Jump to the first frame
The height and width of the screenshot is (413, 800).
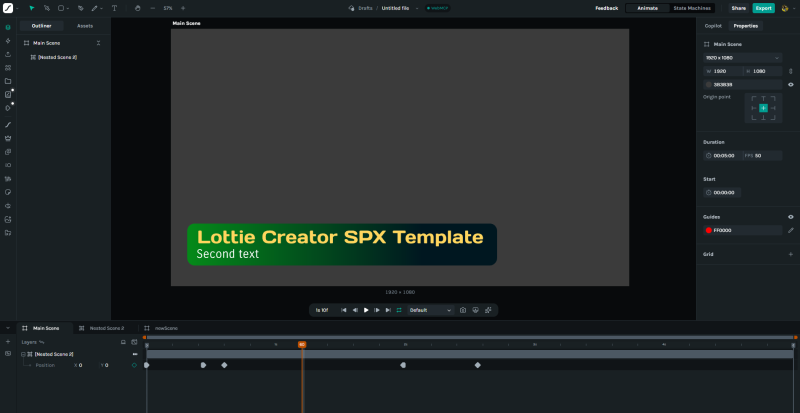click(343, 310)
